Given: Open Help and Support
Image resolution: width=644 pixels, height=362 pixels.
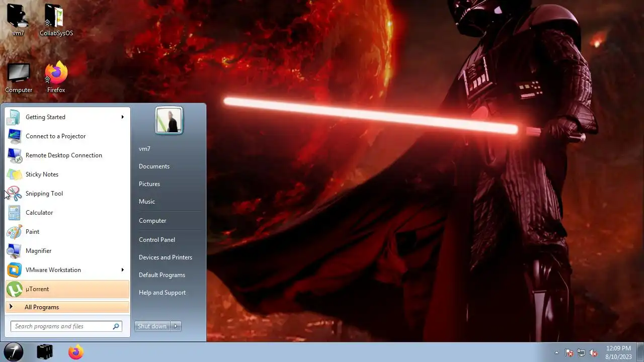Looking at the screenshot, I should click(162, 293).
